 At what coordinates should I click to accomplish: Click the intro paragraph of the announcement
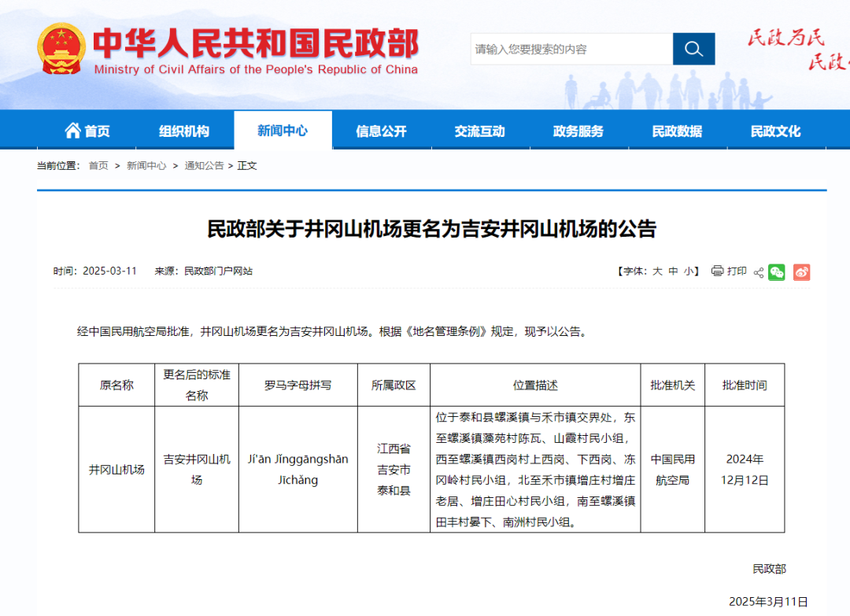point(332,331)
